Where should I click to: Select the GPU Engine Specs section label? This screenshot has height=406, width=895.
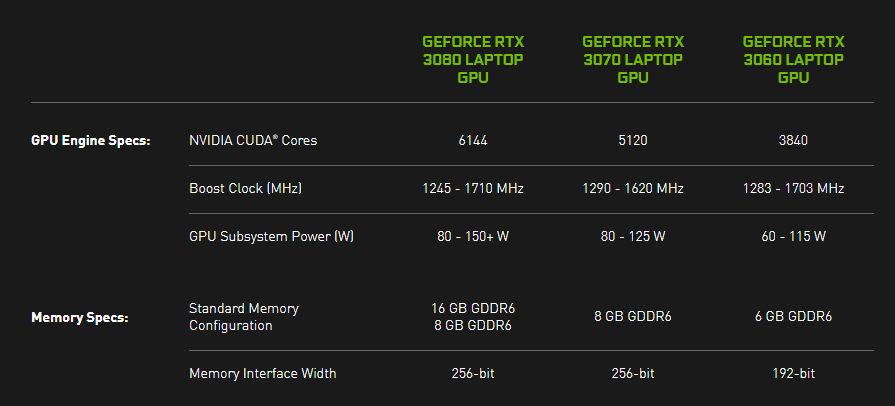click(90, 140)
